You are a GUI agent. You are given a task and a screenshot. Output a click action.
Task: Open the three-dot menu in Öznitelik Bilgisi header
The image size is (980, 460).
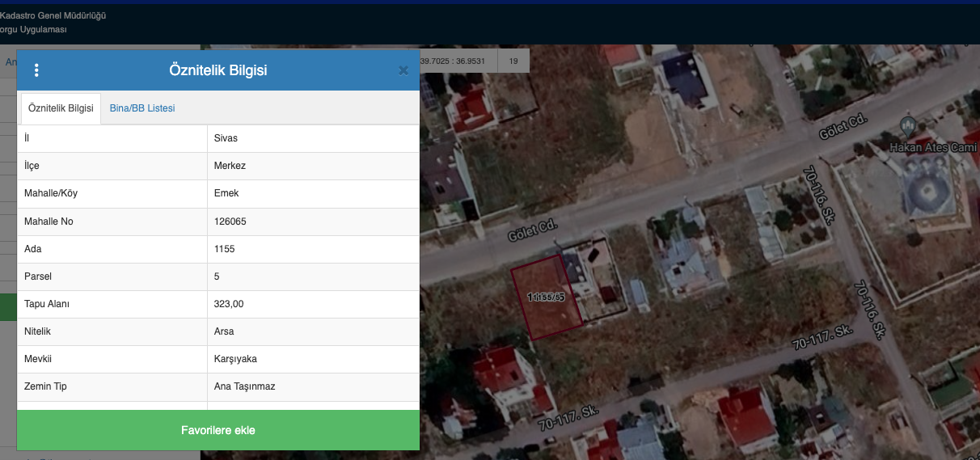point(36,70)
